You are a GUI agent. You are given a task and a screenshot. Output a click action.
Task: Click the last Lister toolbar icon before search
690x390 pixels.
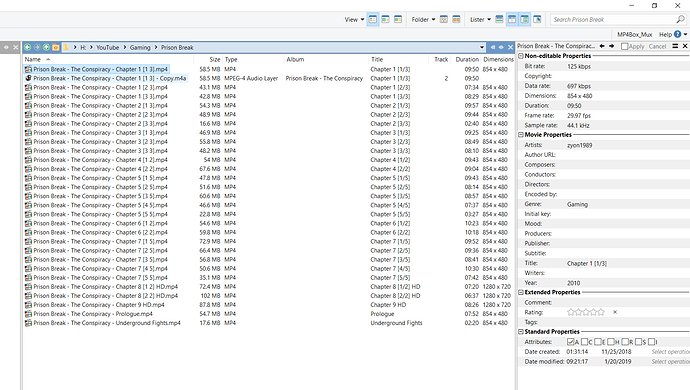coord(537,19)
